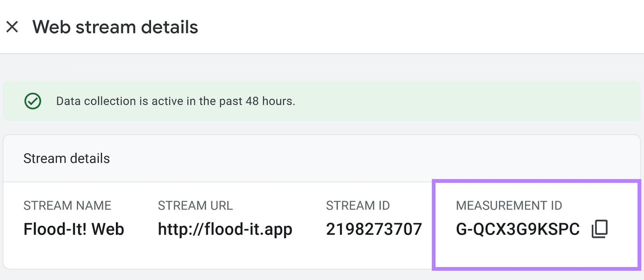Select the copy icon beside G-QCX3G9KSPC
This screenshot has width=644, height=280.
click(x=599, y=229)
